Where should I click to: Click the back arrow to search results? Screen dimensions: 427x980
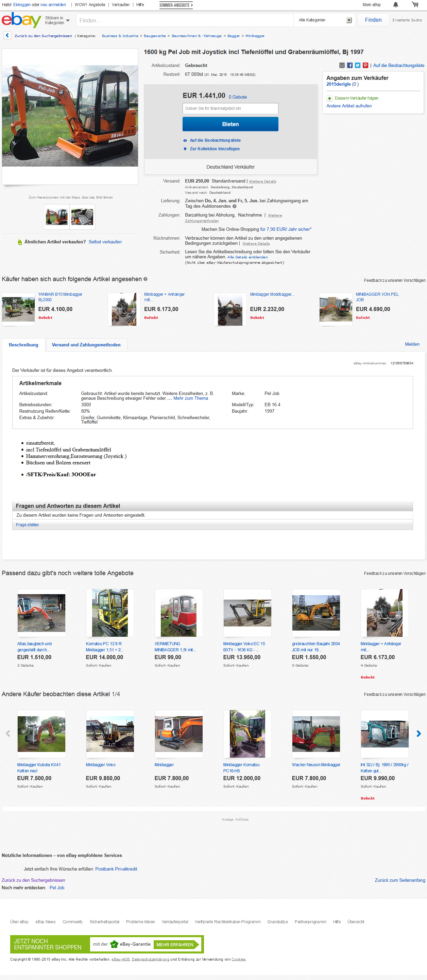pos(7,36)
